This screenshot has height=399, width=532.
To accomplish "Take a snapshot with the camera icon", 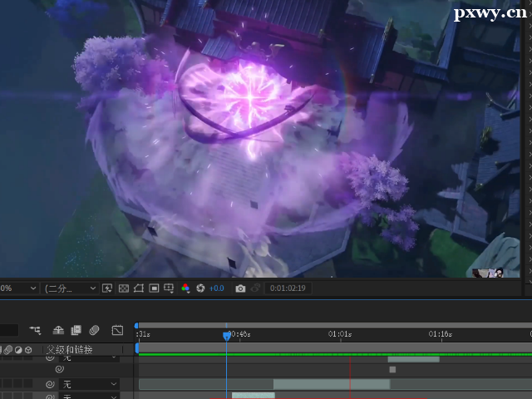I will tap(240, 288).
